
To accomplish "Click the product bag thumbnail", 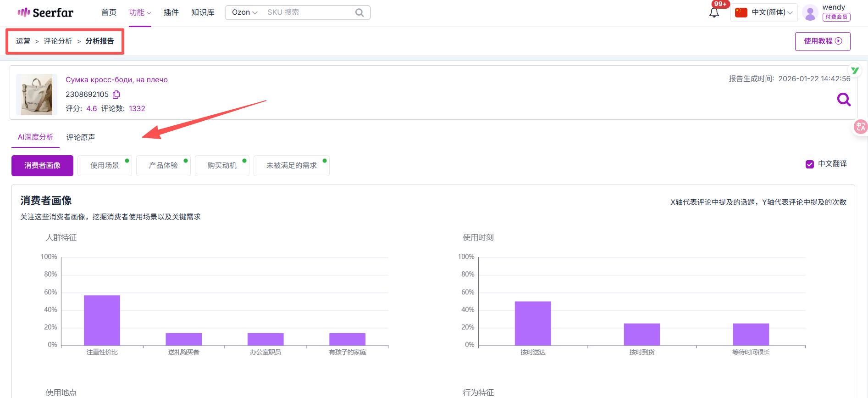I will (37, 95).
